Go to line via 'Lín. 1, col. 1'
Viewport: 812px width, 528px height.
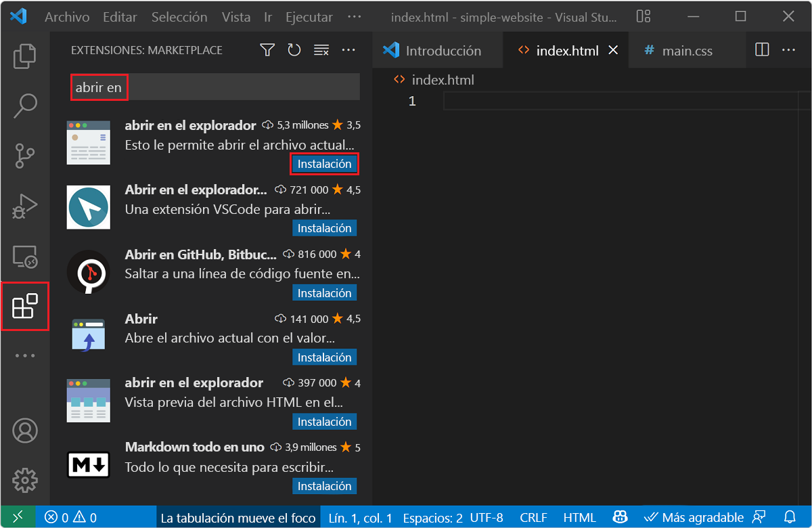pos(360,518)
